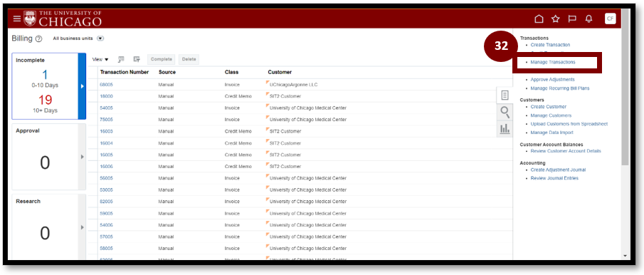This screenshot has width=644, height=275.
Task: Open transaction number 54005
Action: click(106, 108)
